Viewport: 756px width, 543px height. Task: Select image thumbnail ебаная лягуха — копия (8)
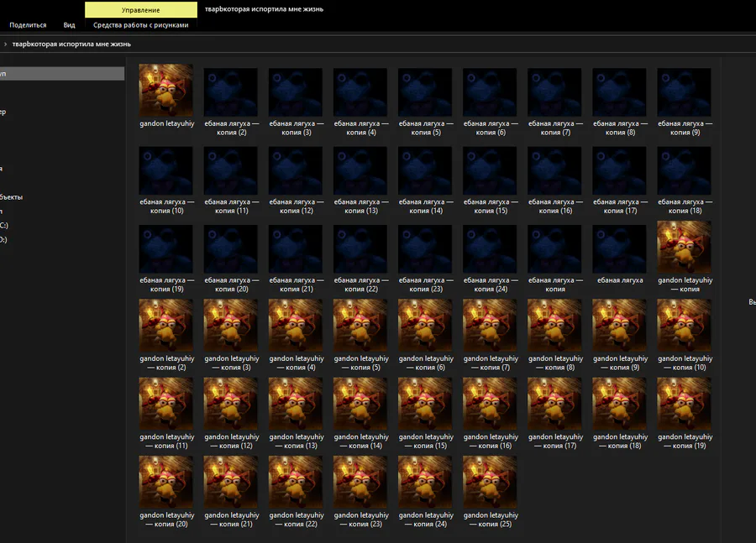click(620, 92)
